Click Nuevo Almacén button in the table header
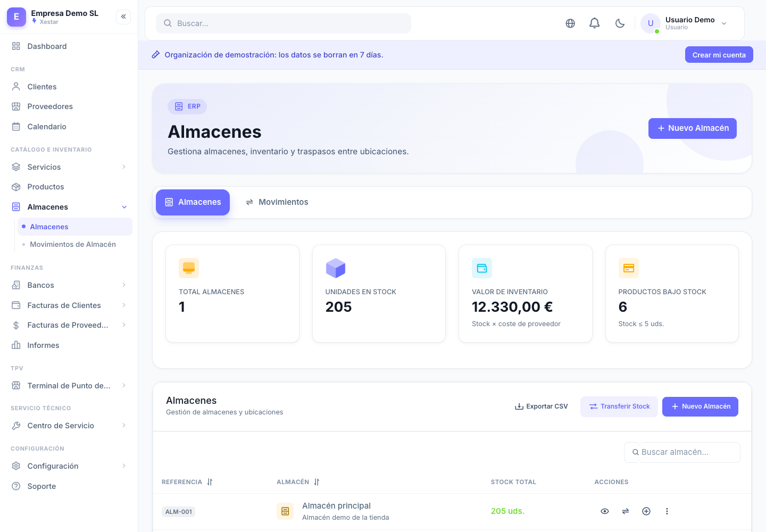The height and width of the screenshot is (532, 766). coord(700,406)
